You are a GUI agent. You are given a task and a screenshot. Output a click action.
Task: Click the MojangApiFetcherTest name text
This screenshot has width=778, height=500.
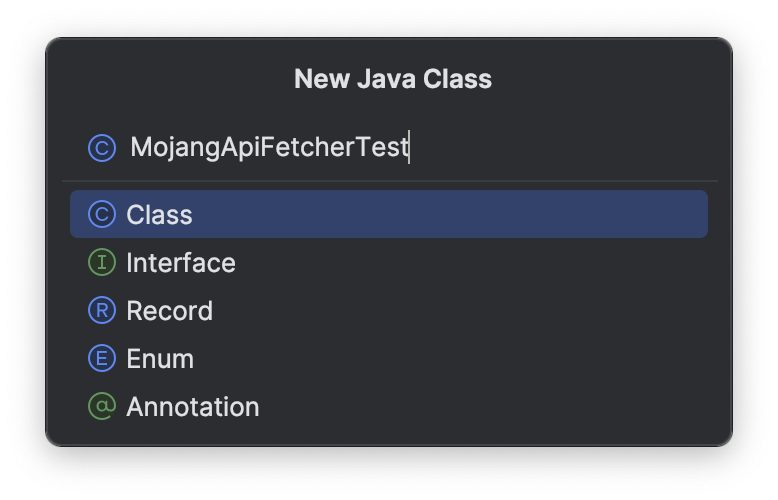(x=269, y=148)
